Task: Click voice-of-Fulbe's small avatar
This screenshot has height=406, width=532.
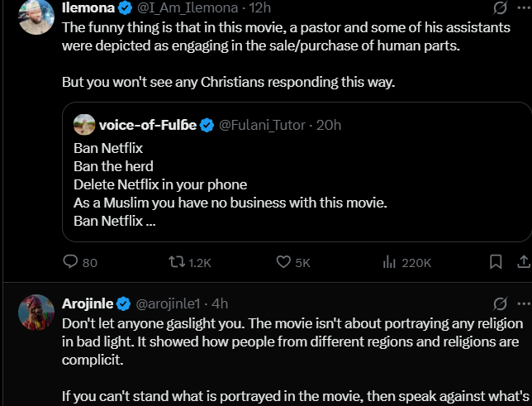Action: point(83,125)
